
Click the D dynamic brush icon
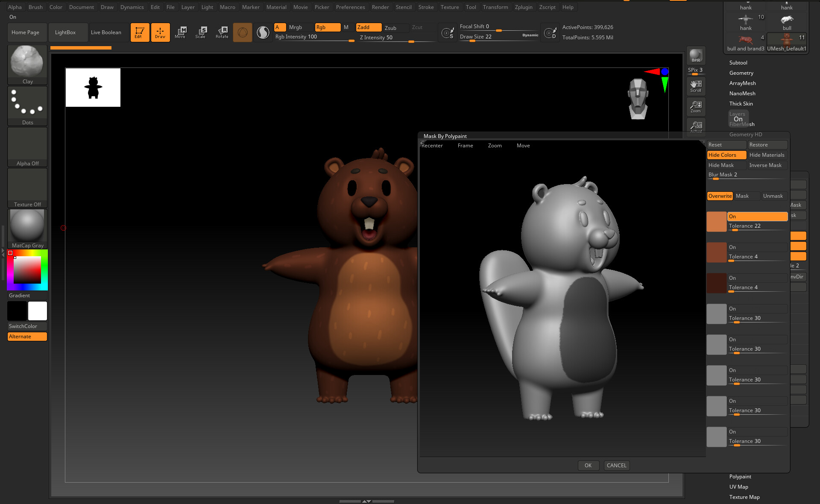point(550,32)
